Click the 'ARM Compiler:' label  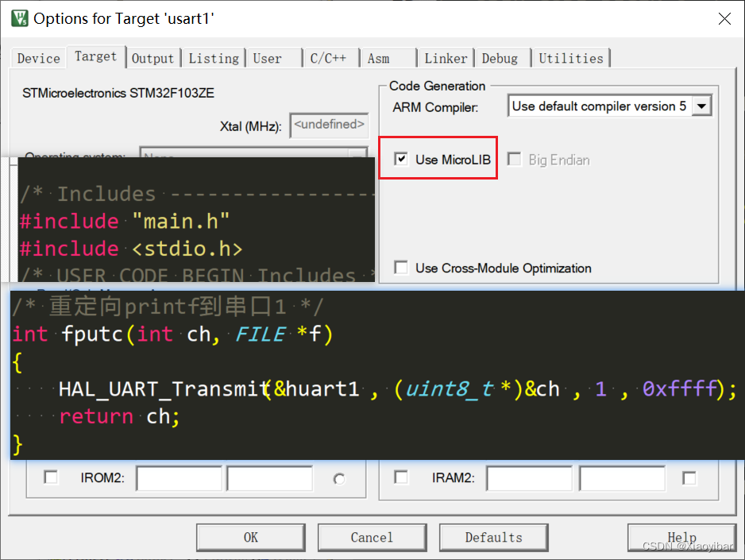[435, 107]
